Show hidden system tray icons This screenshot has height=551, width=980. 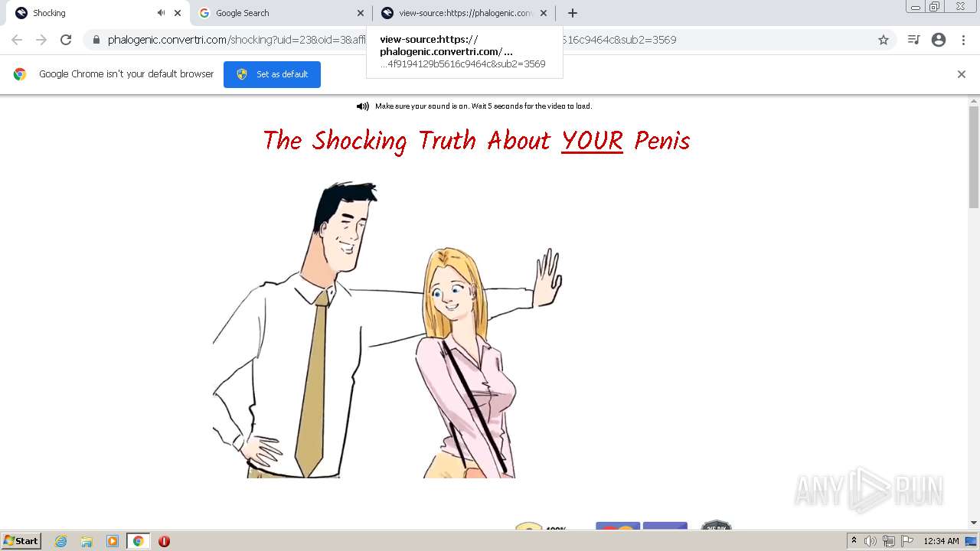[x=854, y=541]
